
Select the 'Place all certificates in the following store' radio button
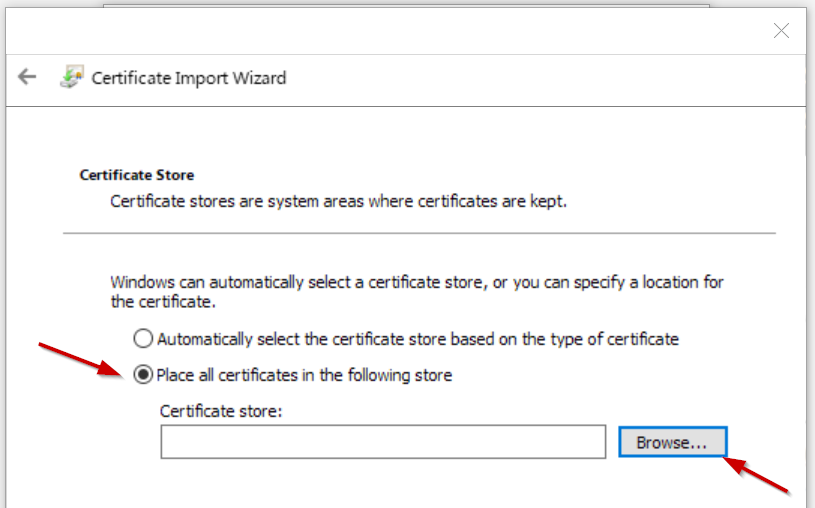(x=143, y=375)
